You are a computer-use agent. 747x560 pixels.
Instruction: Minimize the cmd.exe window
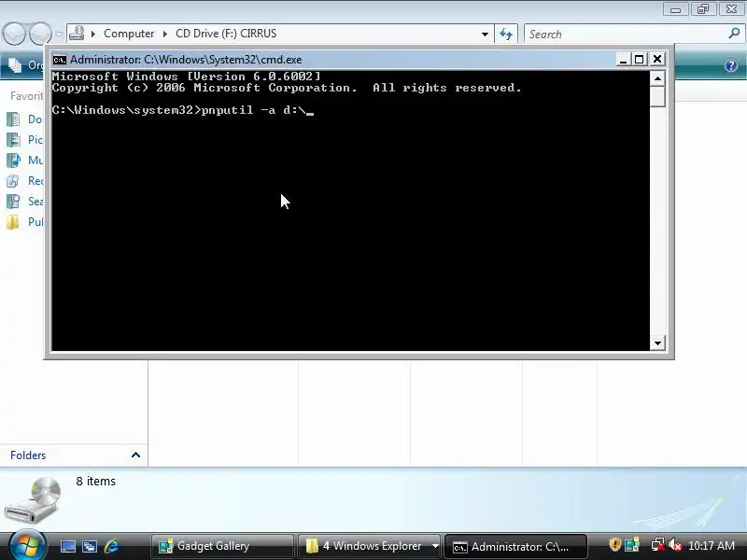(x=623, y=60)
